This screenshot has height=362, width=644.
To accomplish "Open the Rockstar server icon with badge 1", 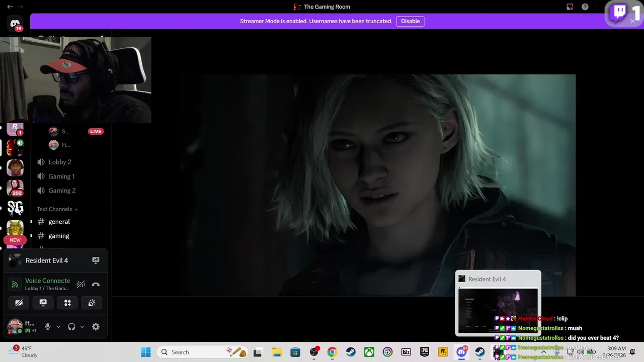I will pyautogui.click(x=15, y=129).
